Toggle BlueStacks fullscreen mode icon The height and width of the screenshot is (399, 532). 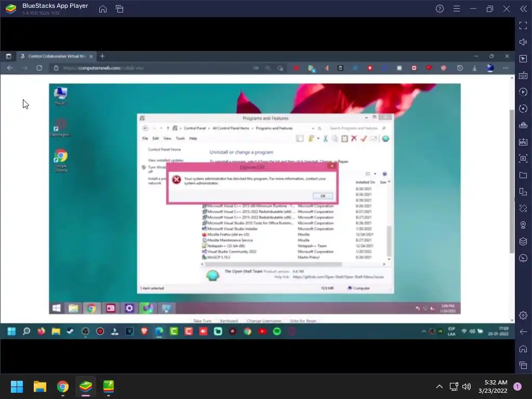[x=523, y=25]
